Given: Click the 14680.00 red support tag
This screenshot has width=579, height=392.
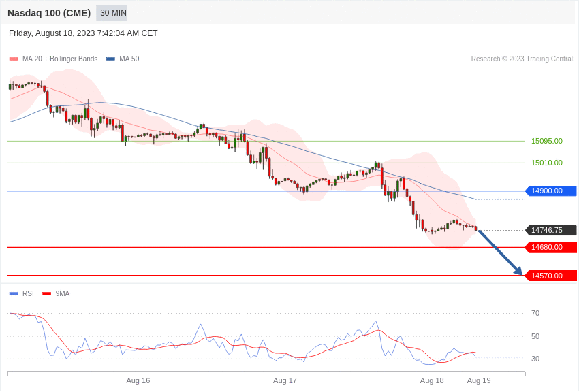Looking at the screenshot, I should coord(551,248).
